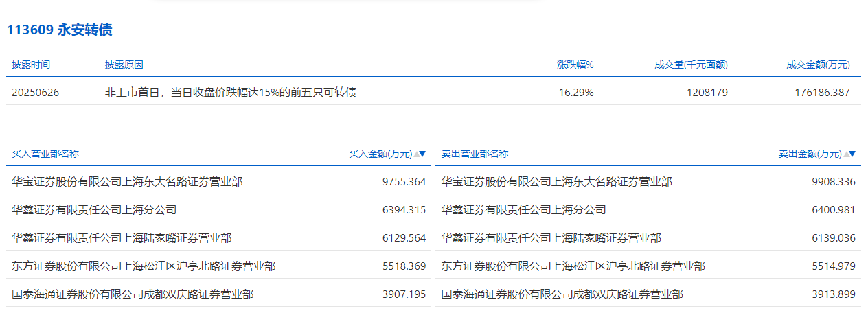
Task: Select buy amount 6394.315
Action: point(404,209)
